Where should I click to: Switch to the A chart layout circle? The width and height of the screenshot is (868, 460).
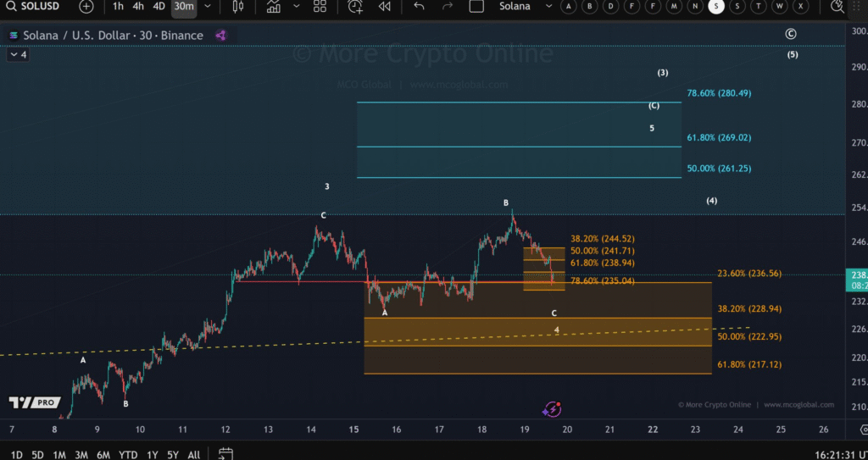coord(569,6)
